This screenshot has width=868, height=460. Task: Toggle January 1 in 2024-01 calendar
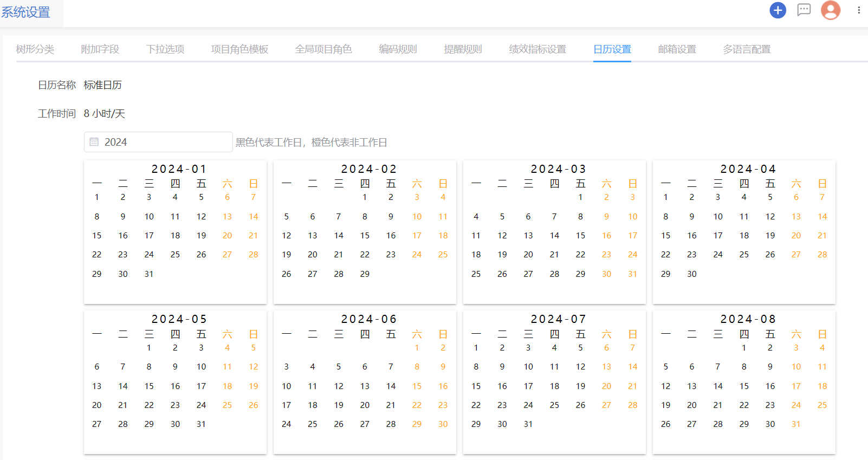point(97,197)
